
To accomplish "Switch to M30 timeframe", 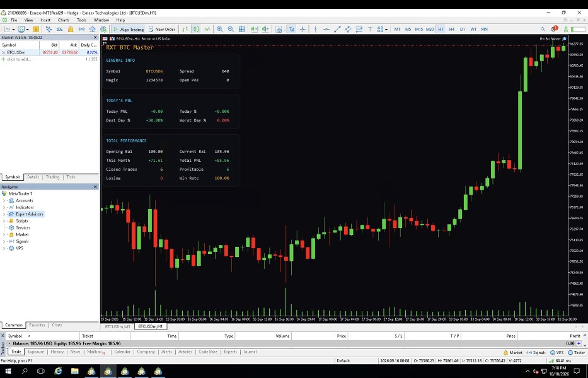I will pos(430,29).
